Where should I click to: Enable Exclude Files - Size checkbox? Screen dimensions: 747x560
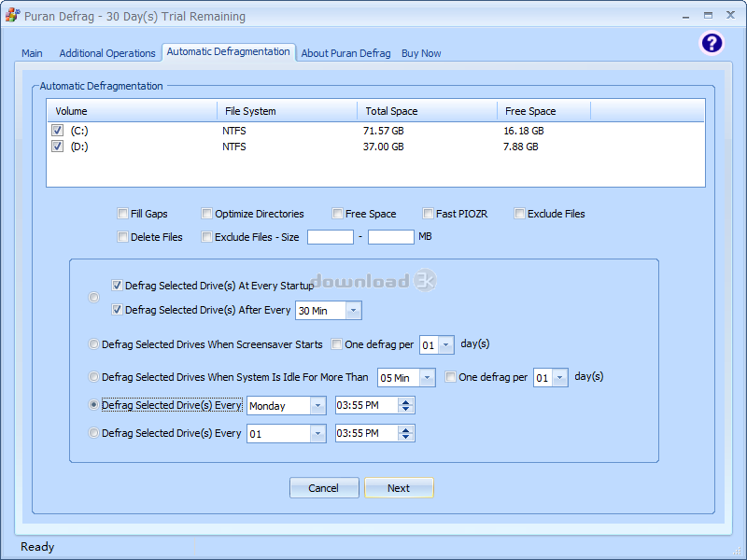tap(206, 237)
